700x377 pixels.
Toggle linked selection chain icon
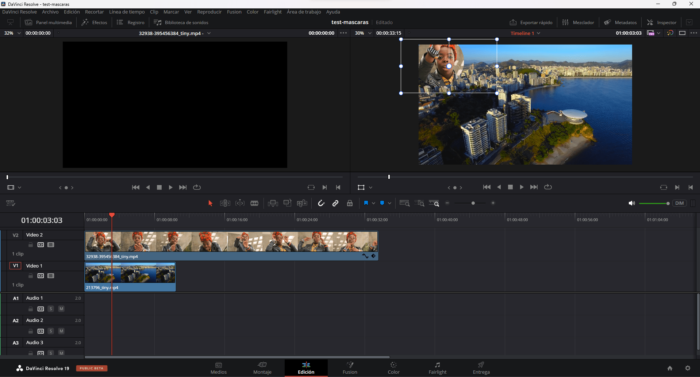[335, 203]
